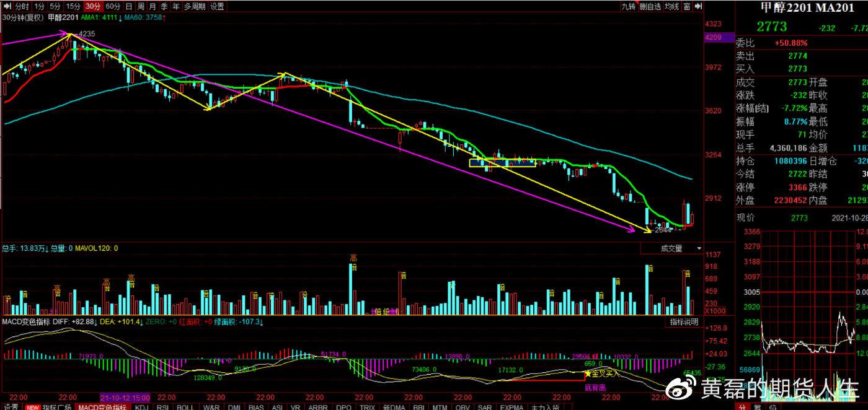Click 4209 price axis marker
This screenshot has width=868, height=410.
(x=718, y=37)
